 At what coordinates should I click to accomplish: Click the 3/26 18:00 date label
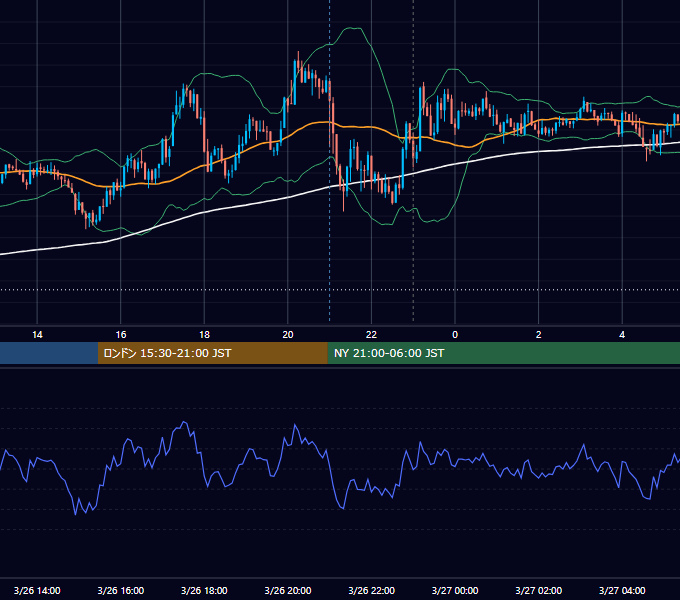click(204, 590)
